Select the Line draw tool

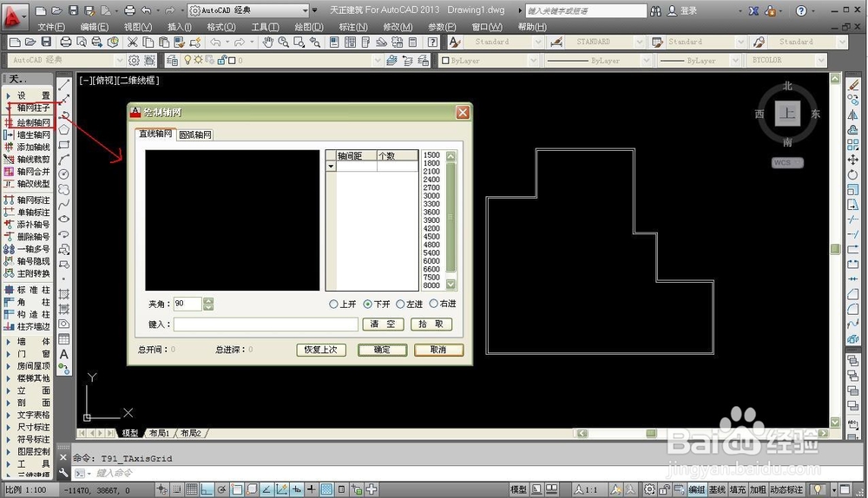click(x=64, y=85)
